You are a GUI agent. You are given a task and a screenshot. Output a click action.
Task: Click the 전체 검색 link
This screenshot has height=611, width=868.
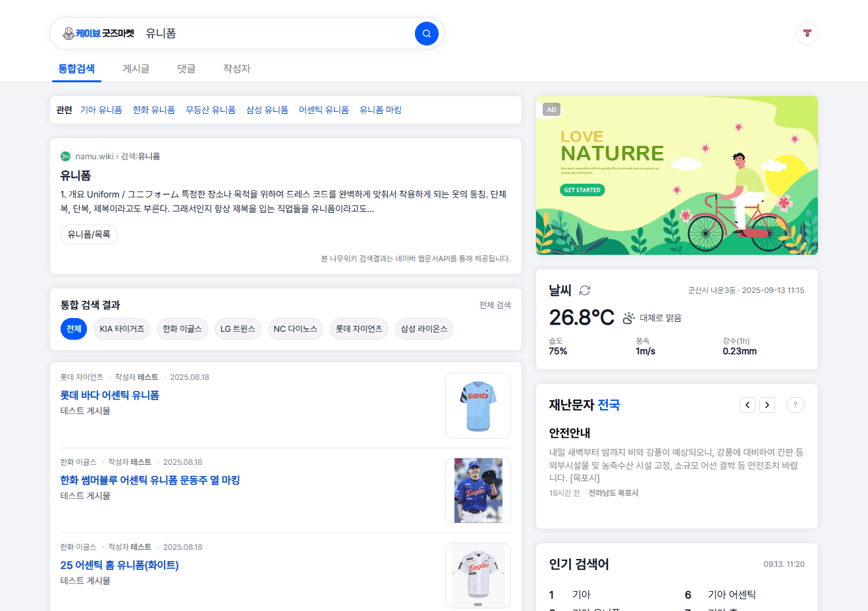pyautogui.click(x=495, y=305)
